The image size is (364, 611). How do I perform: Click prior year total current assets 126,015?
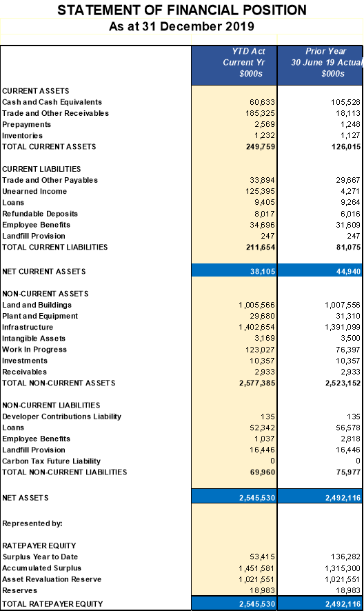[x=346, y=147]
